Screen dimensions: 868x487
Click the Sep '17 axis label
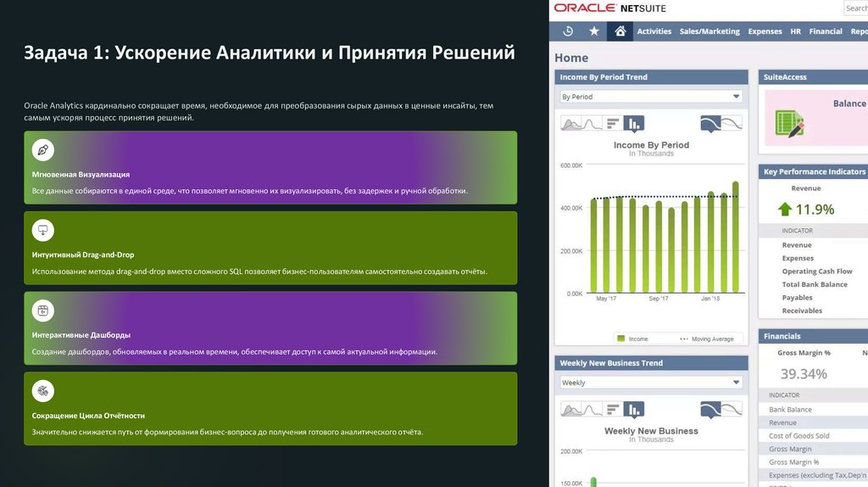pos(658,298)
